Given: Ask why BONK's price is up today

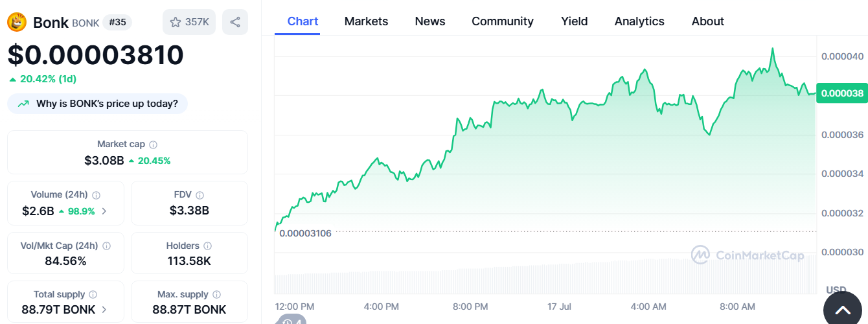Looking at the screenshot, I should click(x=98, y=104).
